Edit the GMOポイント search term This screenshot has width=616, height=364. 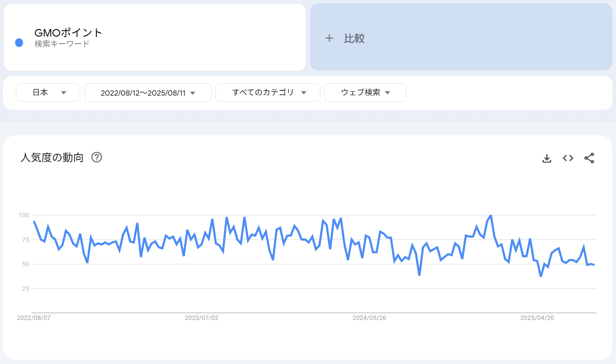[x=68, y=33]
